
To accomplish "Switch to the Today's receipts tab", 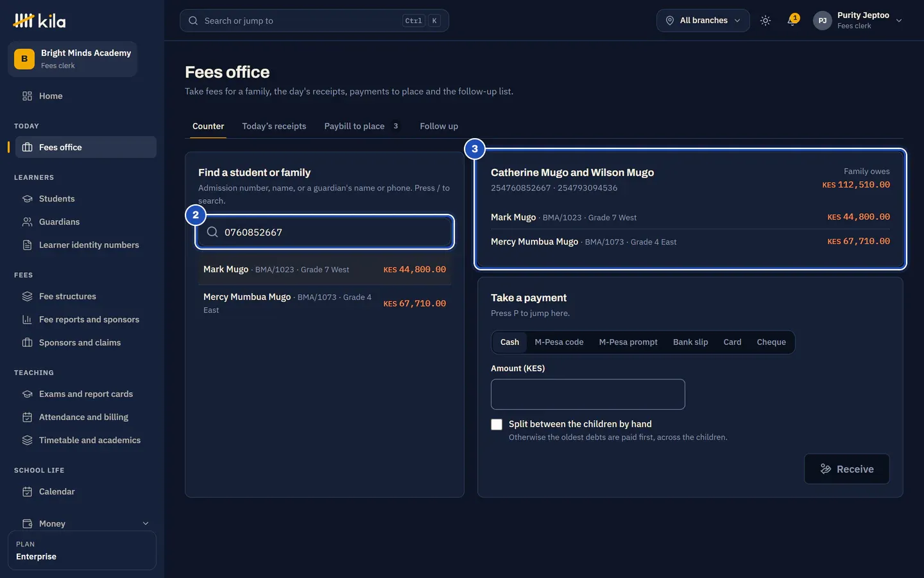I will click(274, 126).
